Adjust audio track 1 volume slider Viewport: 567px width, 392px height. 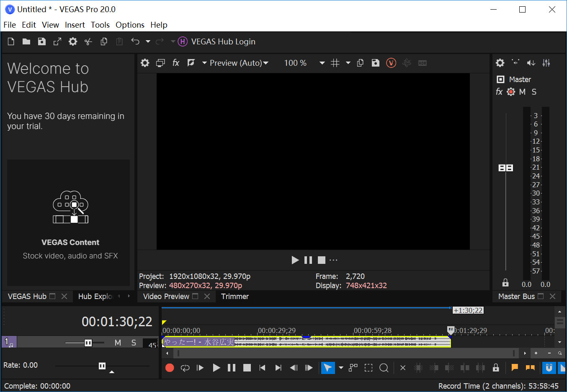[88, 343]
